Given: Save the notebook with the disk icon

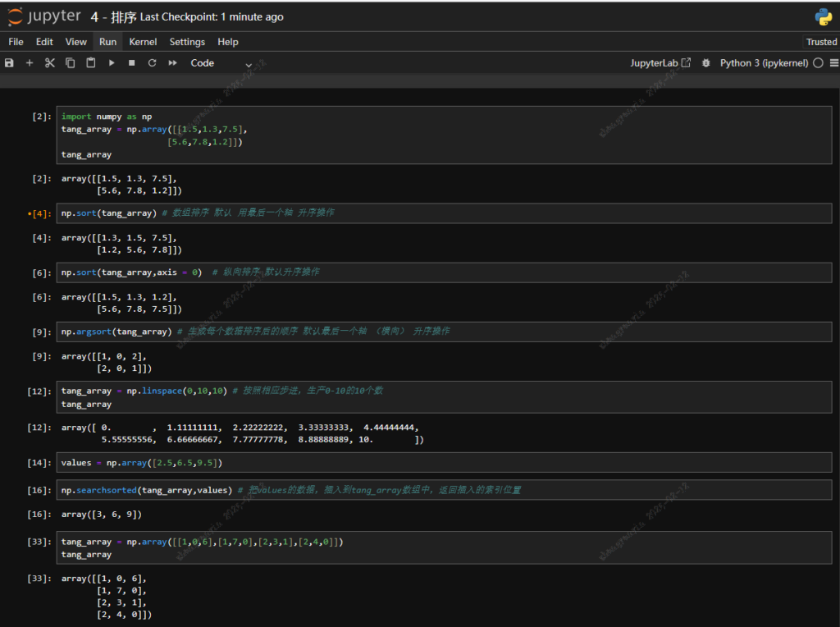Looking at the screenshot, I should coord(9,62).
